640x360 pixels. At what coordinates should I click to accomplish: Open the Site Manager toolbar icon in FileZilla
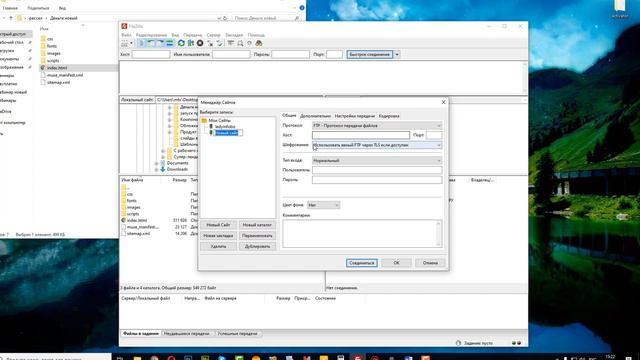point(124,43)
